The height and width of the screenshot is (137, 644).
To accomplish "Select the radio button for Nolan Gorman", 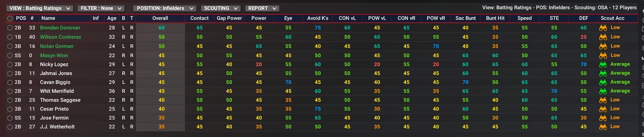I will (10, 46).
